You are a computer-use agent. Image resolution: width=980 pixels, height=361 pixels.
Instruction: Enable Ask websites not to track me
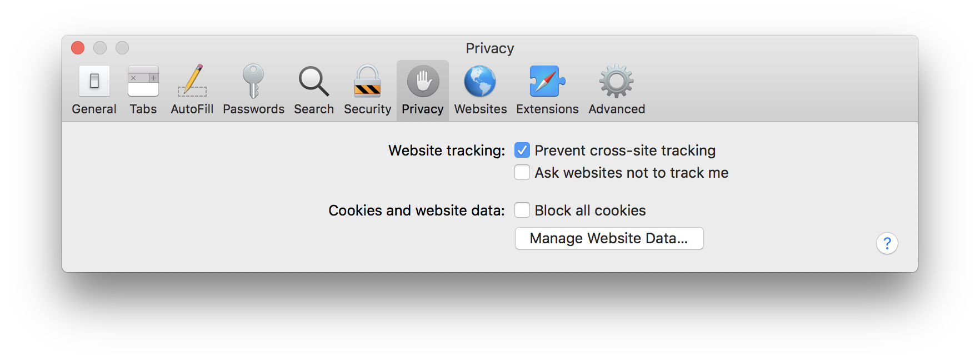click(521, 173)
